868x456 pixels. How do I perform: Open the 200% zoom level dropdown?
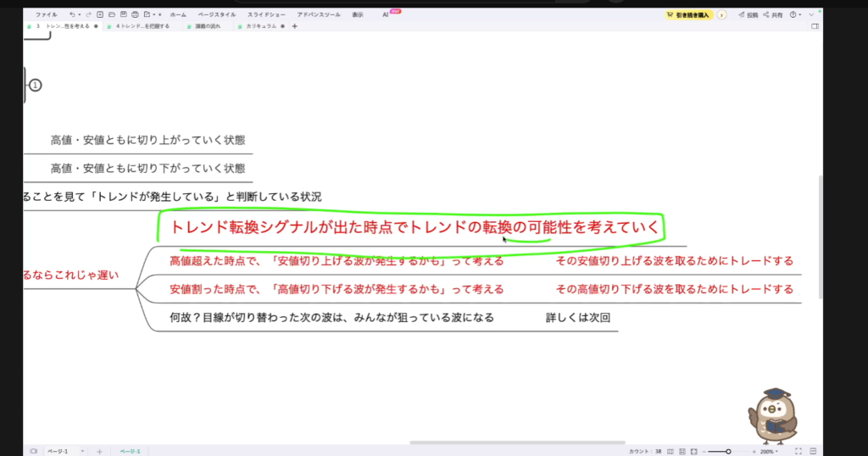[768, 452]
